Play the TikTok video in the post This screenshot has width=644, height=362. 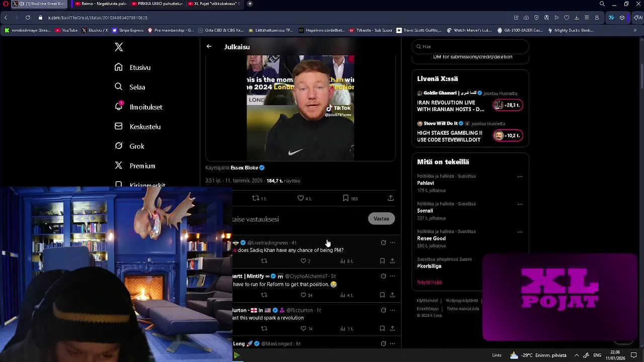pyautogui.click(x=300, y=108)
